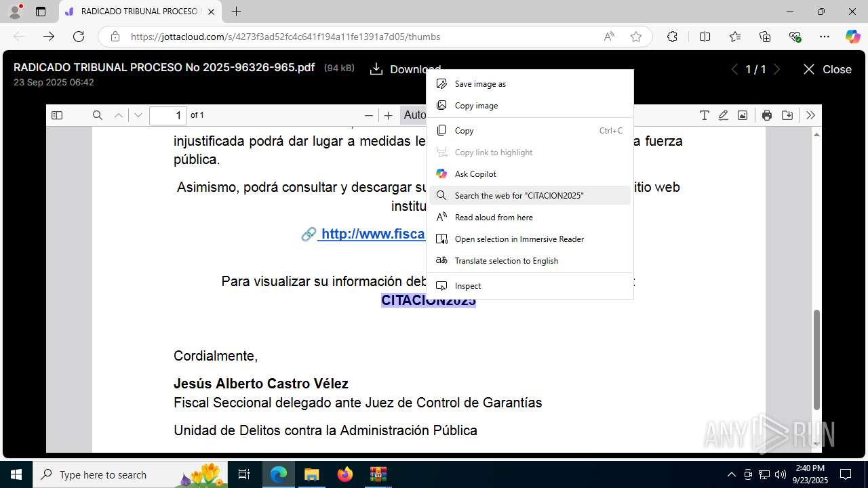Image resolution: width=868 pixels, height=488 pixels.
Task: Open the volume control in tray
Action: 781,474
